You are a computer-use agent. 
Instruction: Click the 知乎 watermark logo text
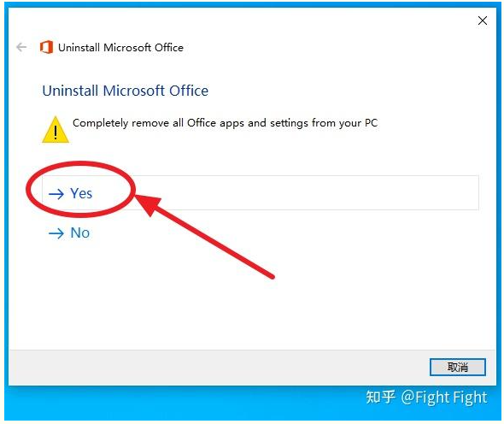point(381,397)
